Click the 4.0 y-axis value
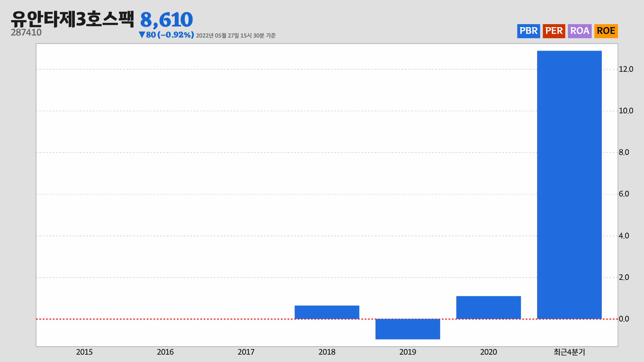This screenshot has width=644, height=362. (x=624, y=236)
